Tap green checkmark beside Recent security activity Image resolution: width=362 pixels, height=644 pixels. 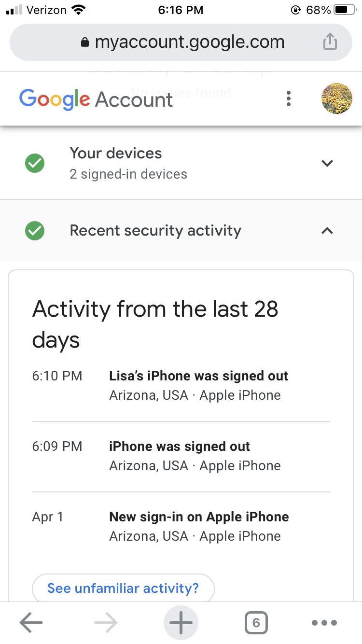coord(35,231)
